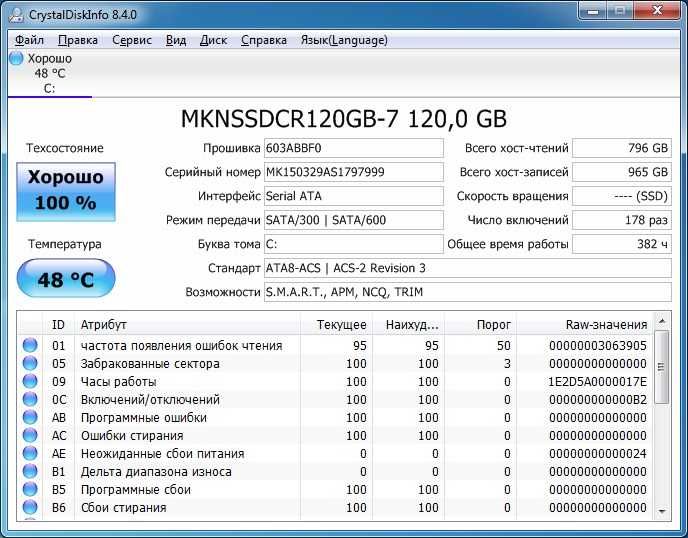The width and height of the screenshot is (688, 538).
Task: Click the Прошивка field 603ABBF0
Action: pyautogui.click(x=354, y=148)
